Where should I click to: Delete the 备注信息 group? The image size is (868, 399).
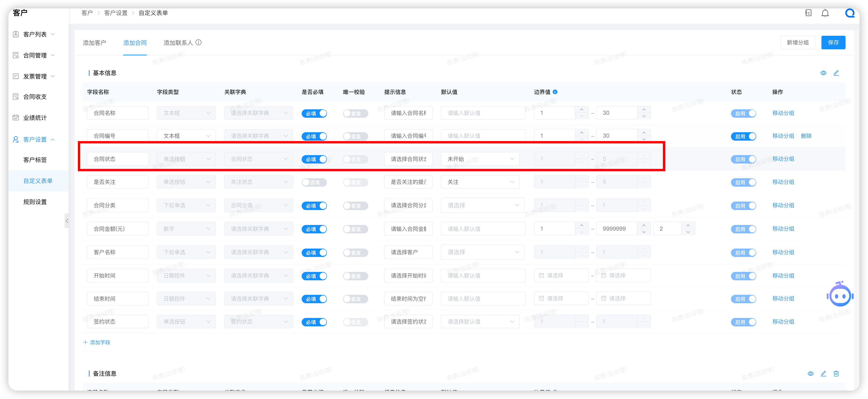coord(836,373)
